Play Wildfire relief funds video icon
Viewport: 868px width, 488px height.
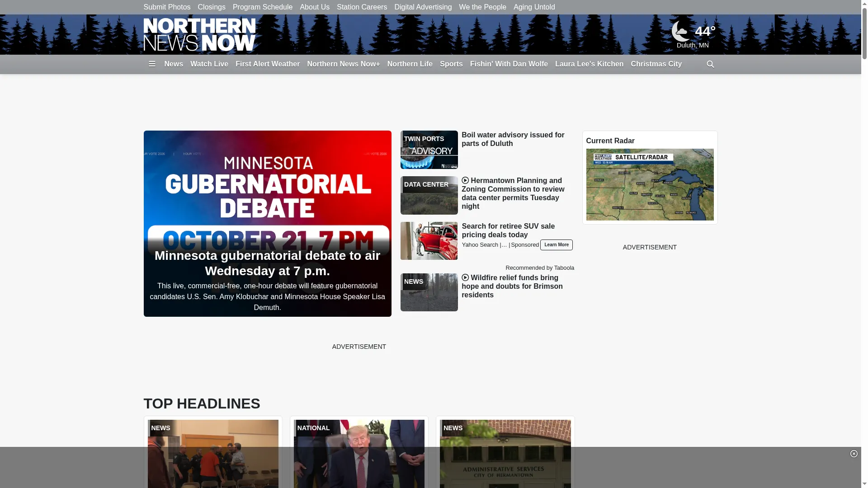tap(465, 278)
